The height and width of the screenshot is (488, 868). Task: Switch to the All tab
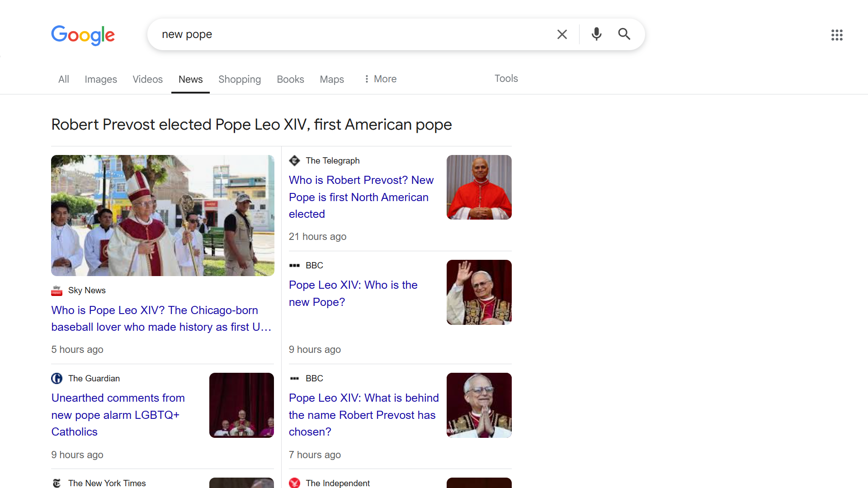(64, 79)
